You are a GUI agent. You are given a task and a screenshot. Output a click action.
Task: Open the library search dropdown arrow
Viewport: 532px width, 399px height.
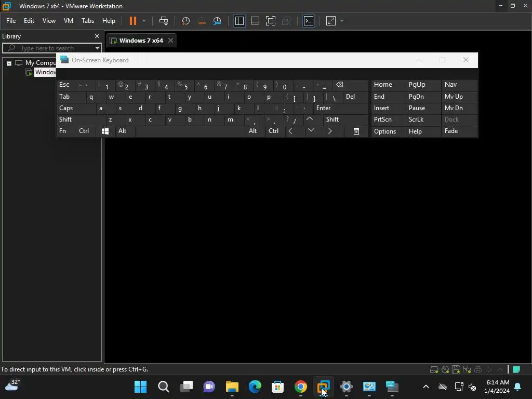pyautogui.click(x=97, y=48)
